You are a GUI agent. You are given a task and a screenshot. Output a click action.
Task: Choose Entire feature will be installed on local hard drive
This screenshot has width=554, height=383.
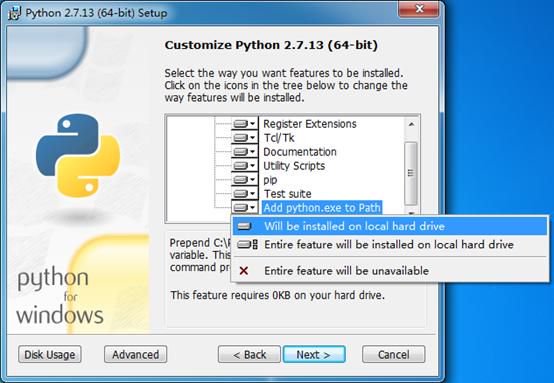(390, 244)
